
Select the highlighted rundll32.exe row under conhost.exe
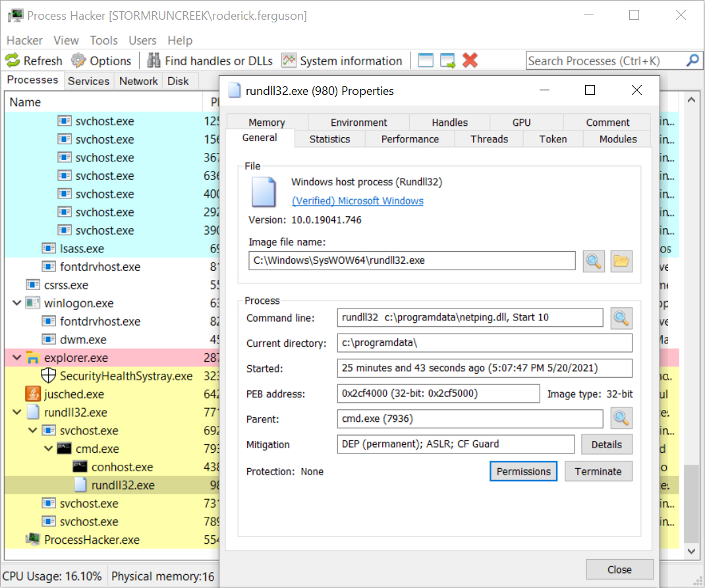click(112, 485)
